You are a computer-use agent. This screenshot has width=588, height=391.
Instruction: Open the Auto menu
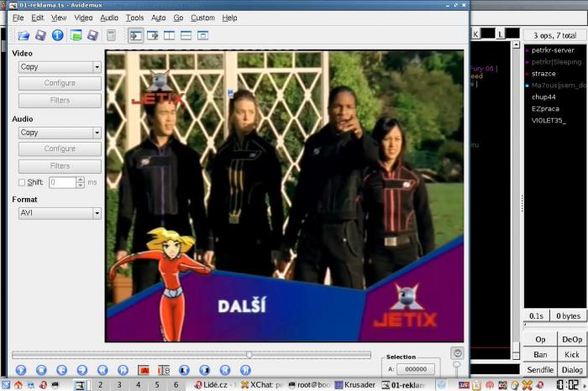pyautogui.click(x=158, y=18)
